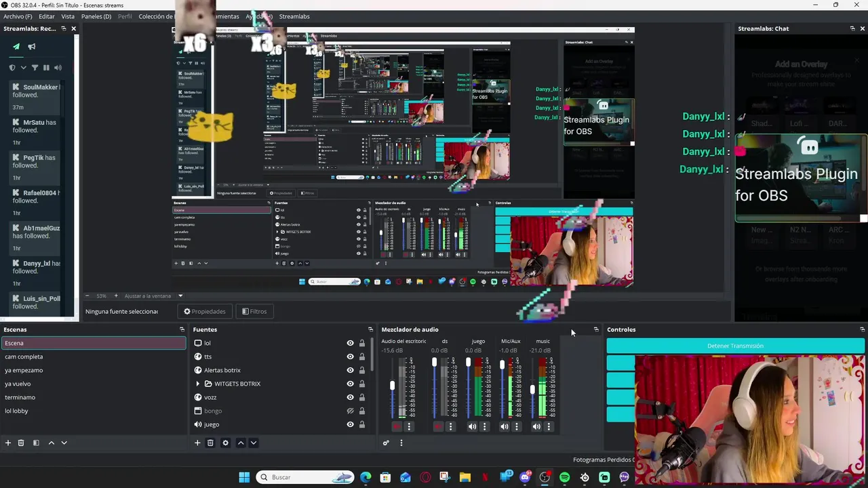Mute alerts with the Recent Events speaker icon
This screenshot has height=488, width=868.
click(x=58, y=68)
